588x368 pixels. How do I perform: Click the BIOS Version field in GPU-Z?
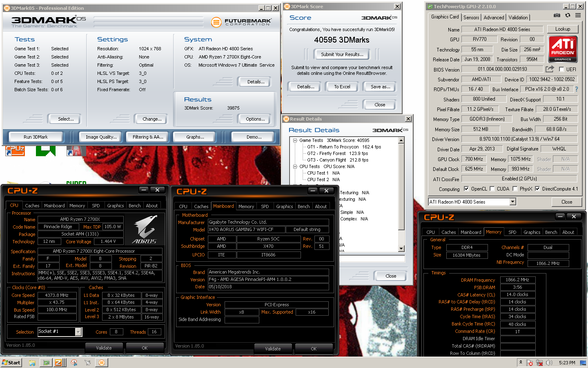coord(502,69)
